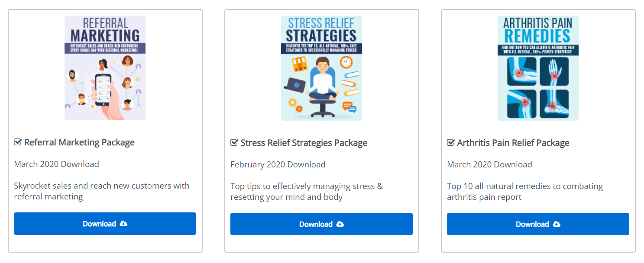Click the February 2020 Download text

tap(278, 164)
